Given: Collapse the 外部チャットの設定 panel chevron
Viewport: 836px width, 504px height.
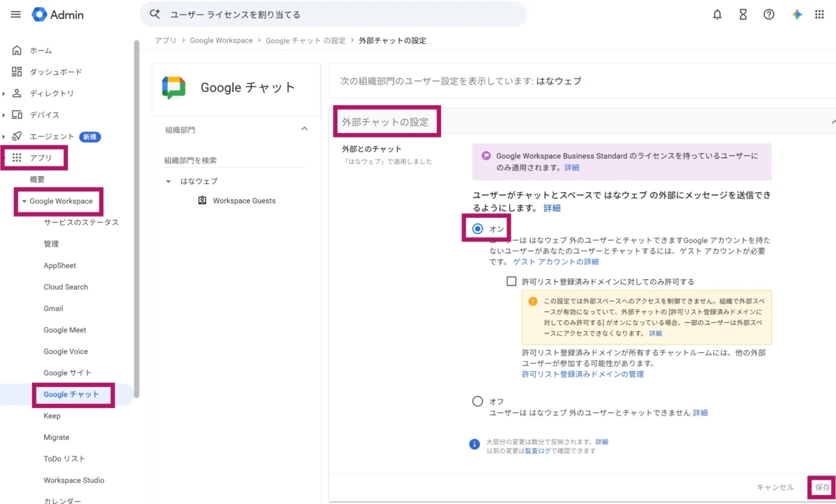Looking at the screenshot, I should (x=833, y=122).
